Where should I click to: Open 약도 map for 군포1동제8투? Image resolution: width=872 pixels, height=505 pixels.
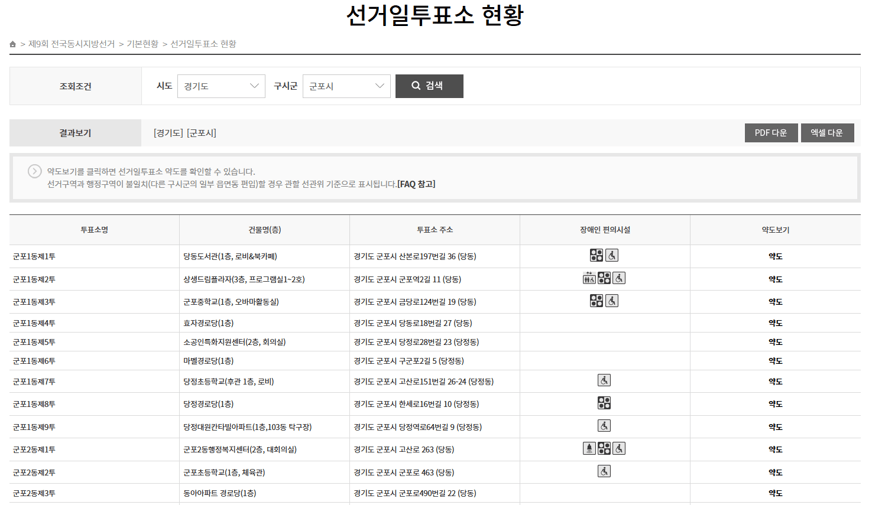[x=775, y=404]
